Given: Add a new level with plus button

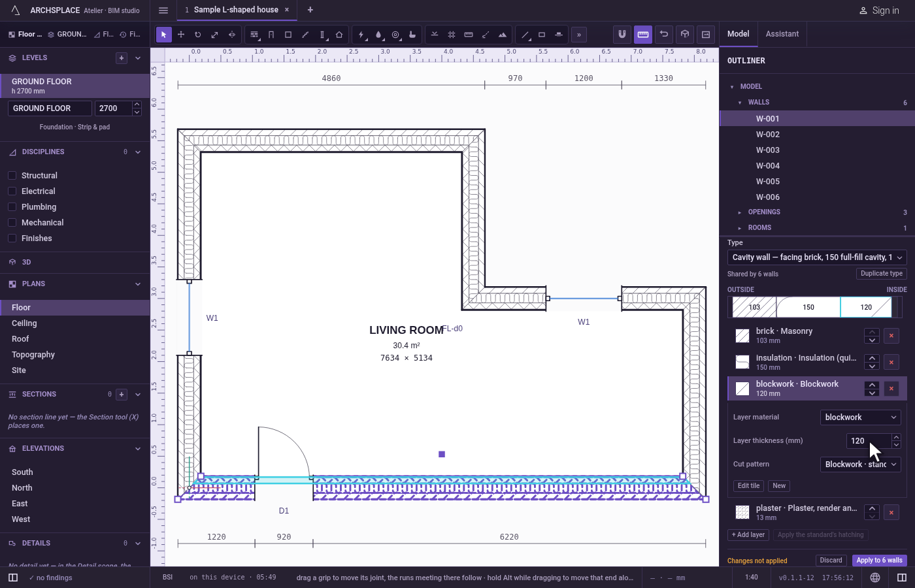Looking at the screenshot, I should (x=122, y=58).
